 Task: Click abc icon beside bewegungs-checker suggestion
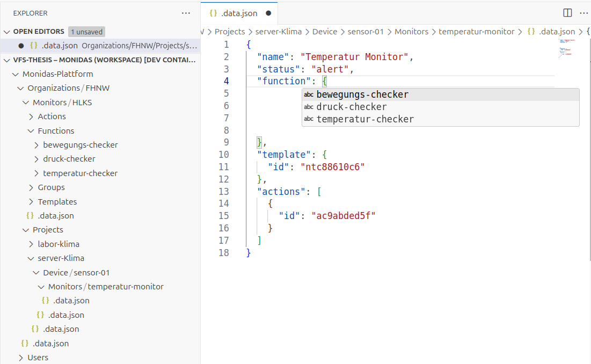click(x=309, y=94)
